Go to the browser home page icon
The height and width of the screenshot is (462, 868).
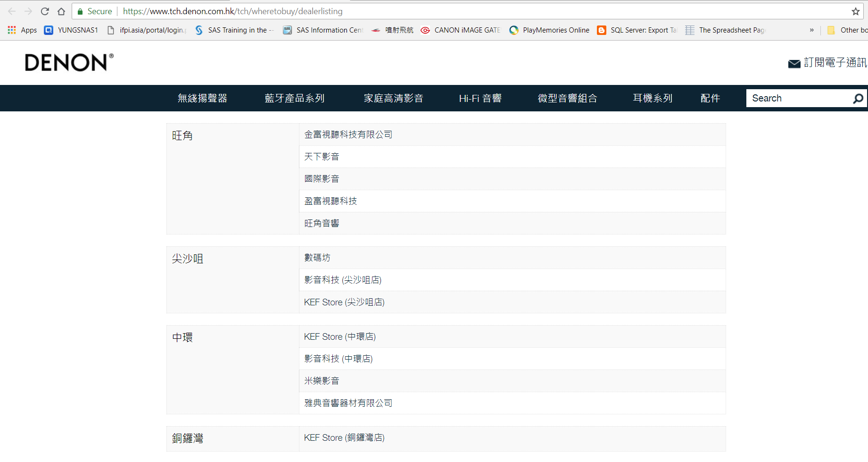pos(61,11)
